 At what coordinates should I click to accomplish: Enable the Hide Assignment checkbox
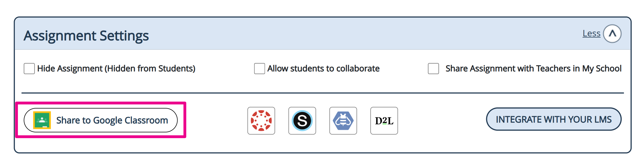29,69
